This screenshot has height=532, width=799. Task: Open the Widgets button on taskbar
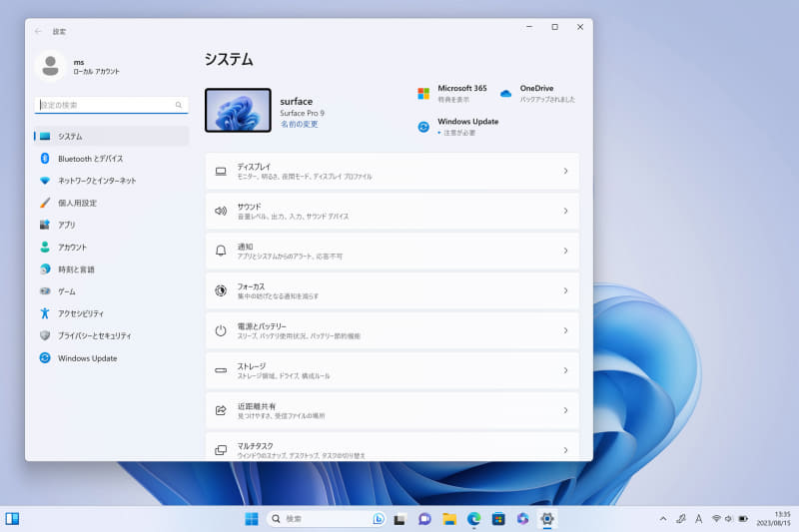(12, 519)
